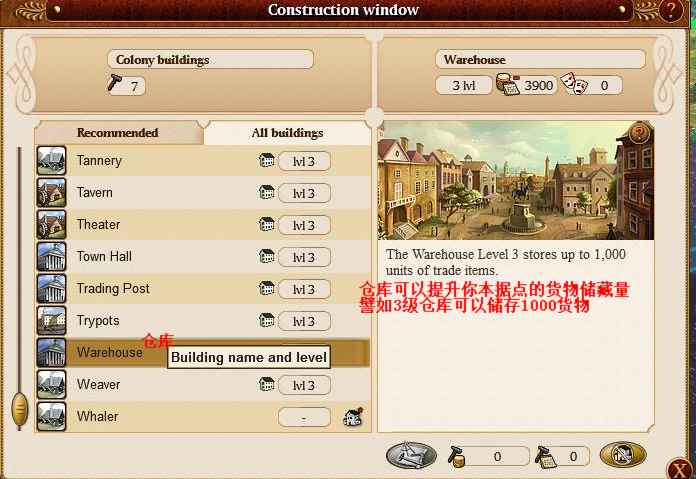Click the Tannery building thumbnail icon
696x479 pixels.
pos(51,161)
